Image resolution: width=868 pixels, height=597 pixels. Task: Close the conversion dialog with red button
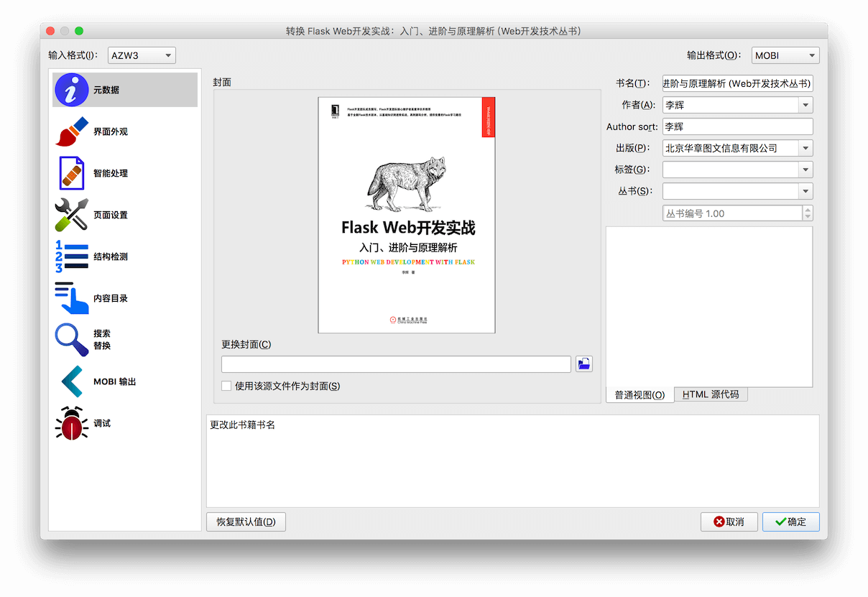click(x=50, y=31)
